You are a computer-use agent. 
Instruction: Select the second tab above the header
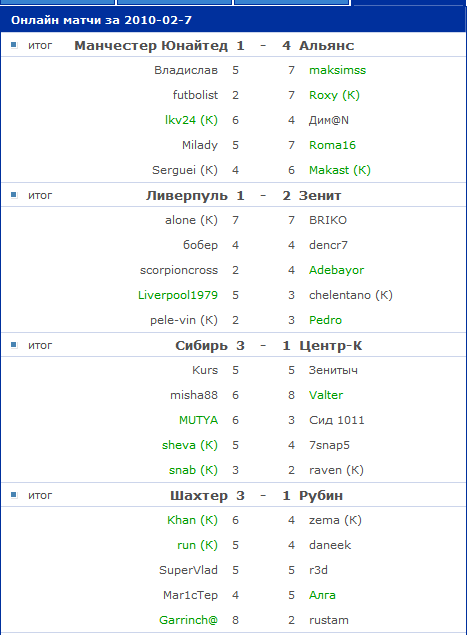(x=174, y=2)
